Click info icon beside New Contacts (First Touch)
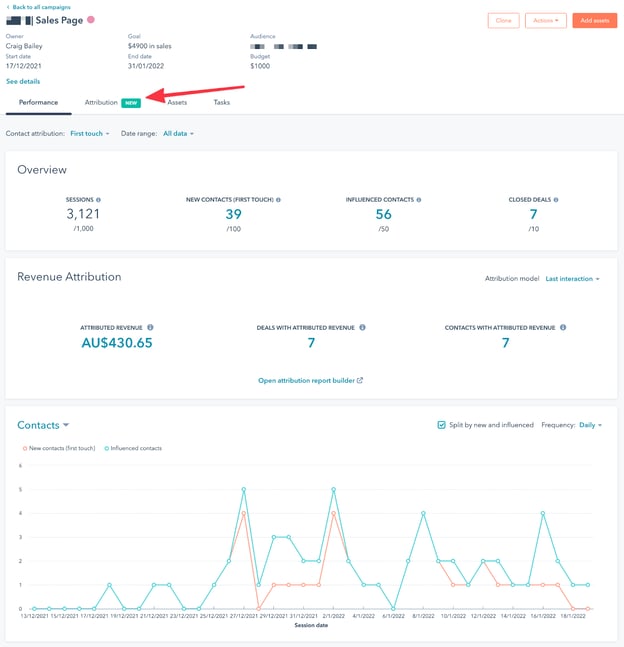This screenshot has width=624, height=647. [278, 200]
